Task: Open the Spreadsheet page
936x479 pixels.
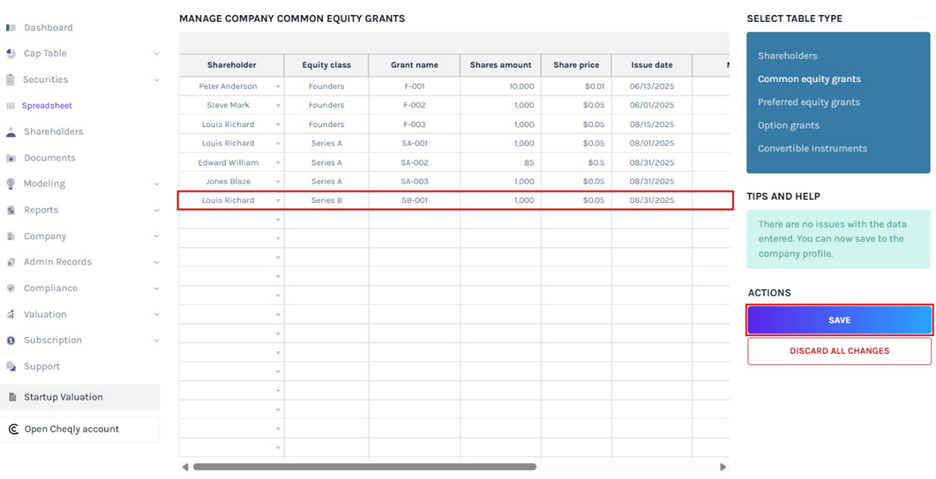Action: pos(47,106)
